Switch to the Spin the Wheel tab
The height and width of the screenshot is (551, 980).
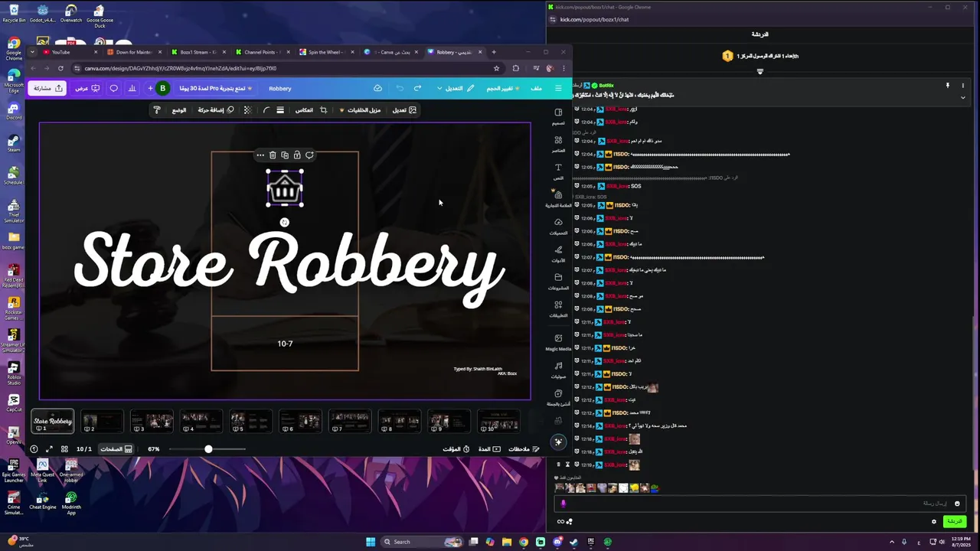click(x=326, y=52)
